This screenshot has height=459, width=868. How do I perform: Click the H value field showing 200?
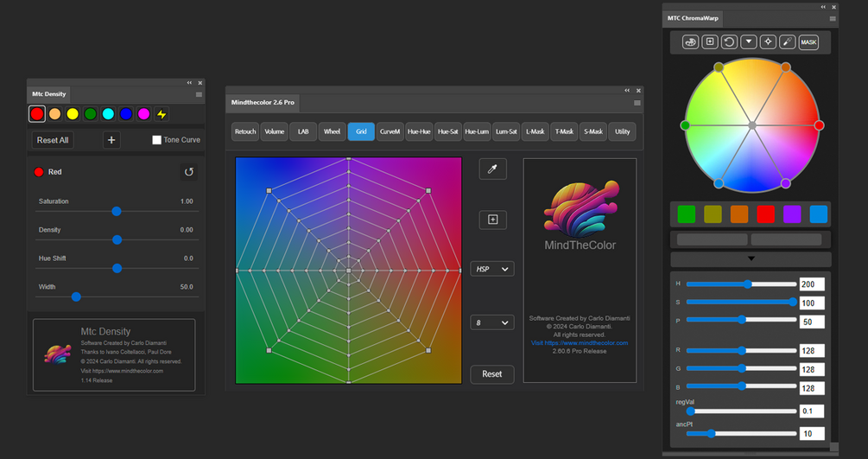tap(812, 284)
